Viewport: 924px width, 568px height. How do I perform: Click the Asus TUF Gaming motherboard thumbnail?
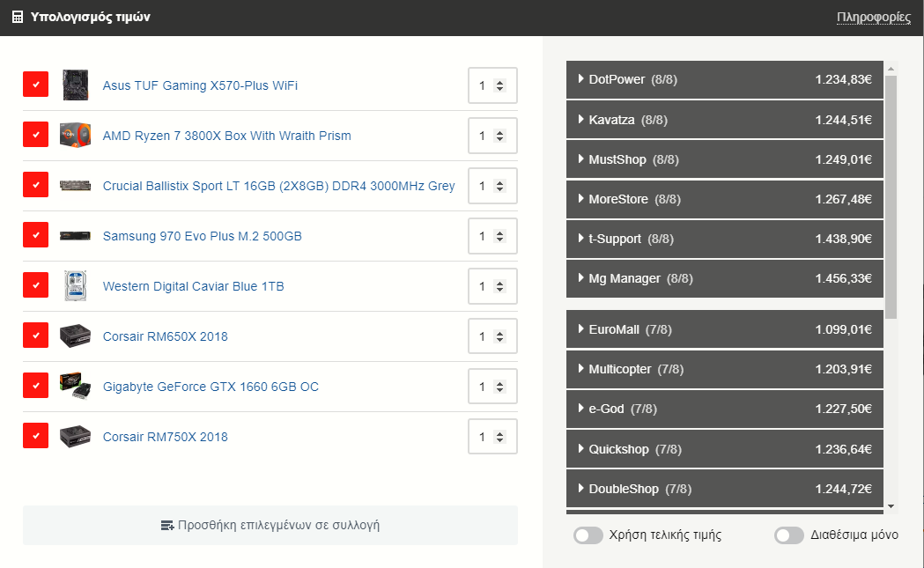click(76, 85)
